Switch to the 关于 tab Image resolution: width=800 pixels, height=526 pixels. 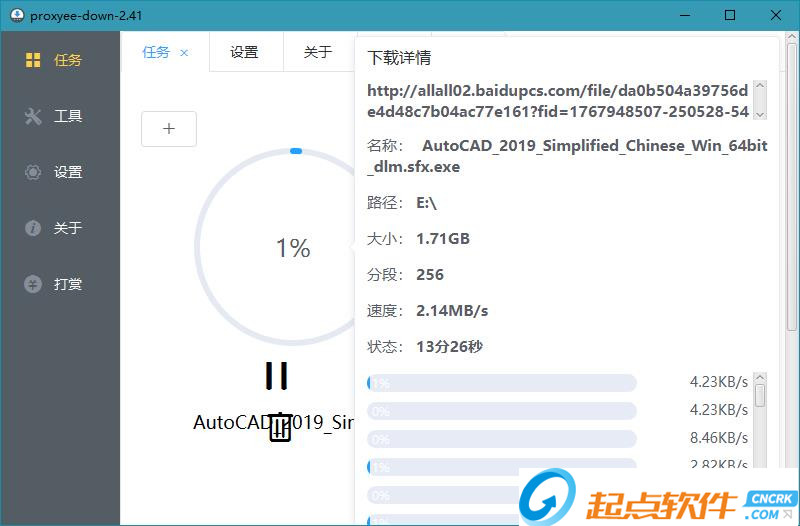(318, 52)
